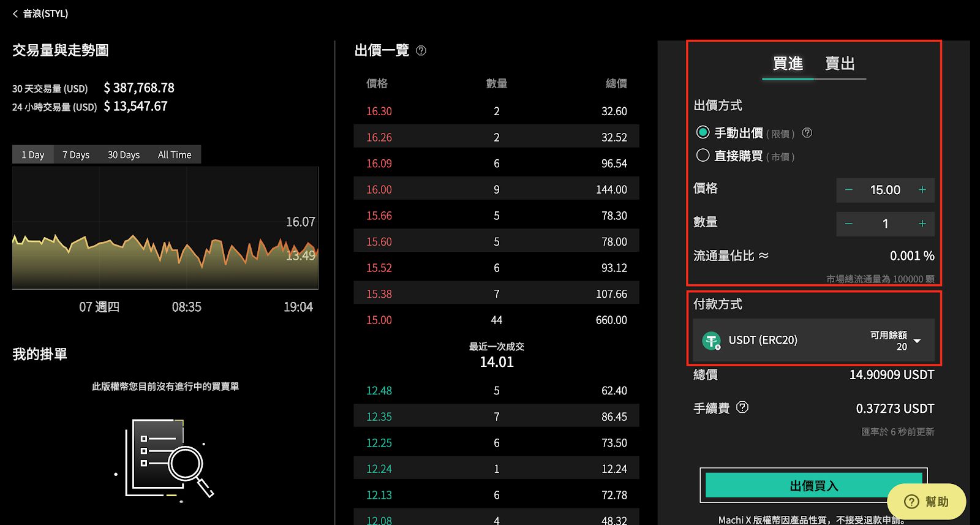Increase price with the plus icon
This screenshot has height=525, width=980.
[x=922, y=190]
